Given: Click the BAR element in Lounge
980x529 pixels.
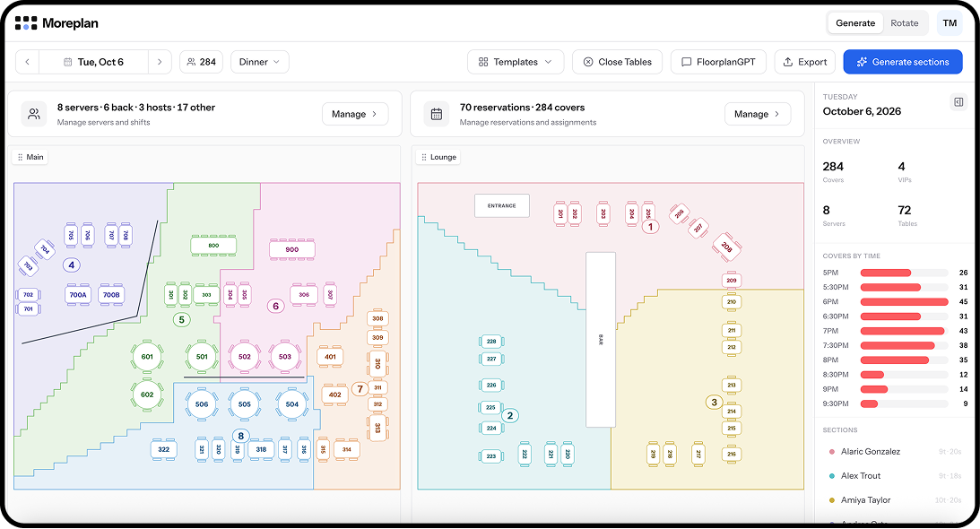Looking at the screenshot, I should click(601, 340).
